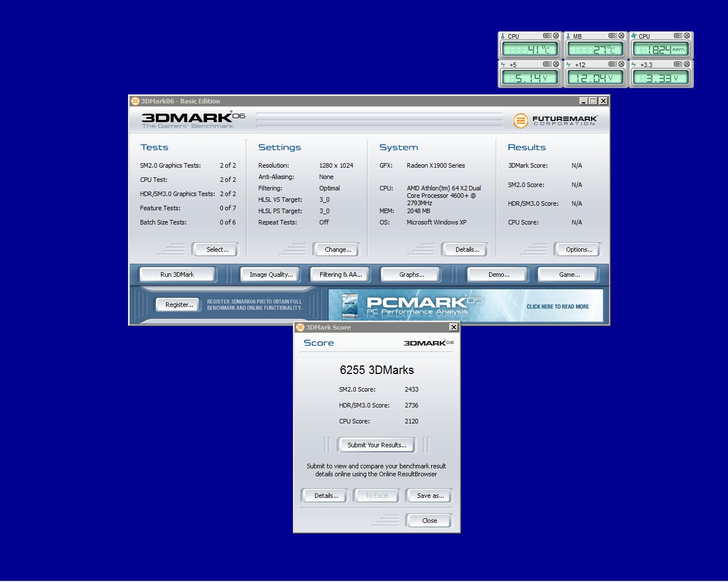This screenshot has height=582, width=728.
Task: Click PCMark05 advertisement banner
Action: pyautogui.click(x=466, y=305)
